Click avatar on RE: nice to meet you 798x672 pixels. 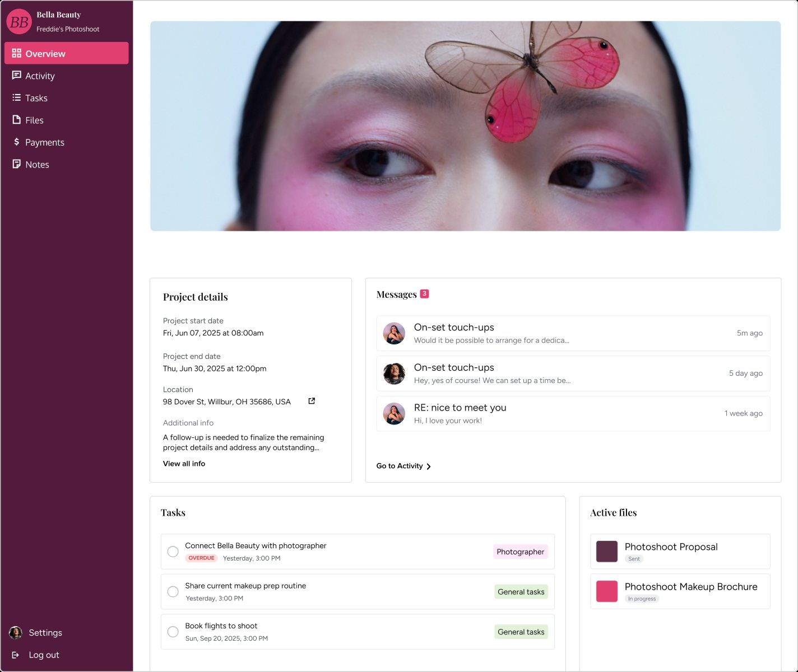(394, 414)
